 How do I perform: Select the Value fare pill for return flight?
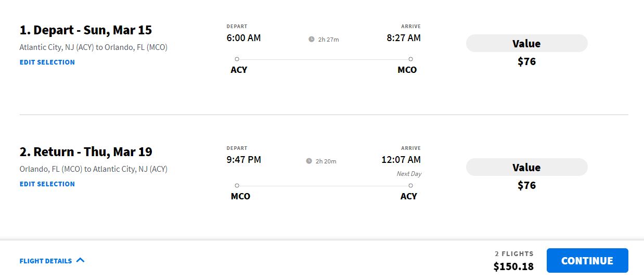pyautogui.click(x=526, y=168)
